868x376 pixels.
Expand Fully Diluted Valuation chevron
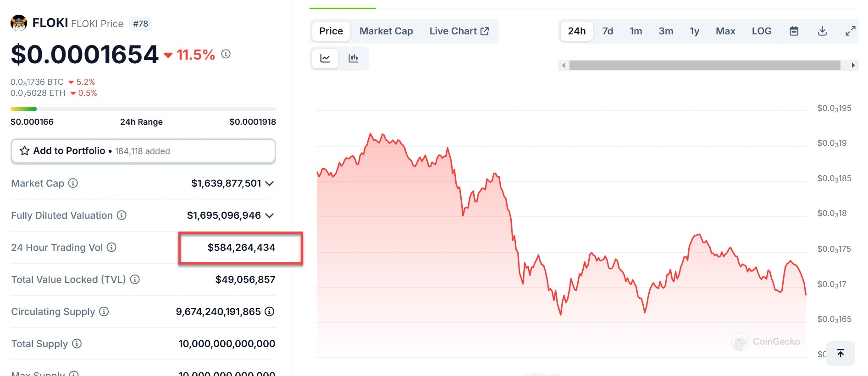coord(270,216)
